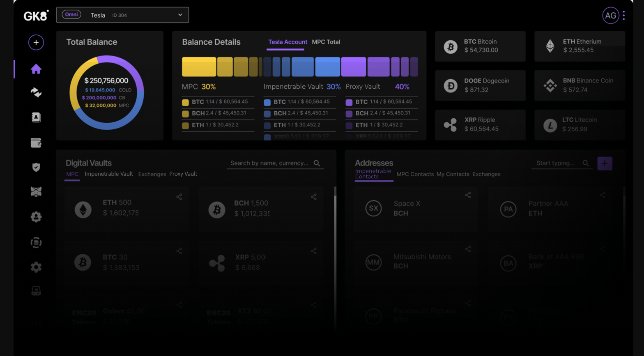Select the Impenetrable Contacts tab in Addresses

tap(373, 174)
